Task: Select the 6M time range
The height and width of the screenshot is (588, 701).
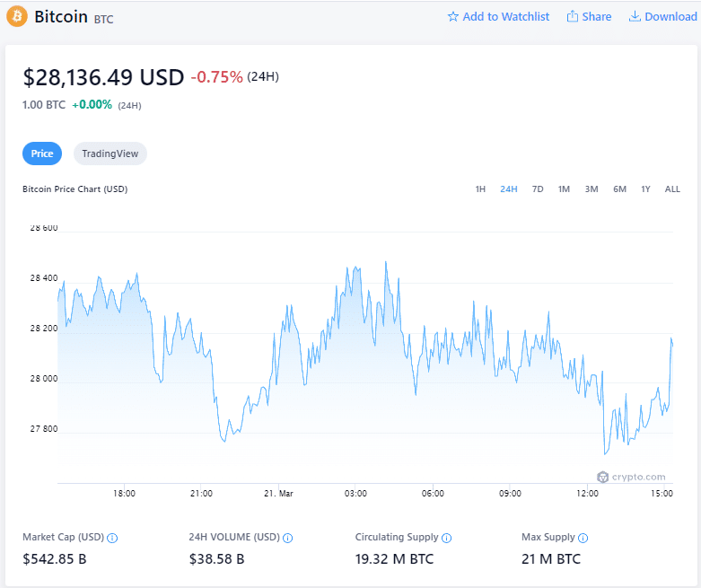Action: pos(619,189)
